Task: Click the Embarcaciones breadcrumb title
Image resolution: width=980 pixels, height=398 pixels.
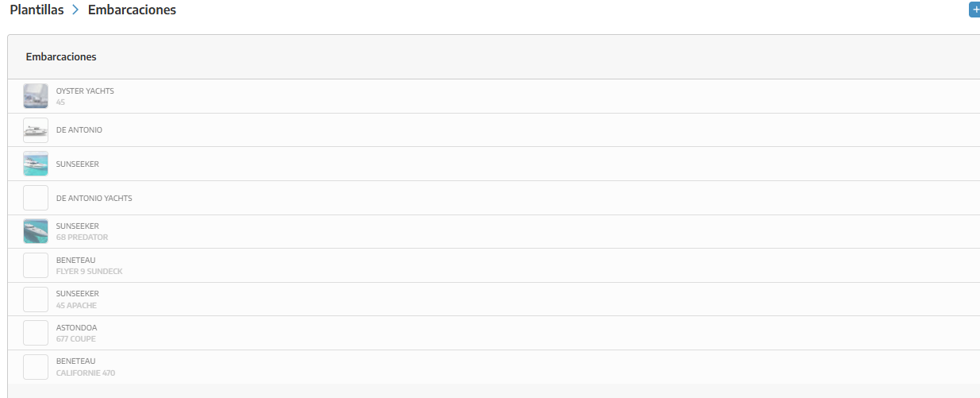Action: [x=132, y=10]
